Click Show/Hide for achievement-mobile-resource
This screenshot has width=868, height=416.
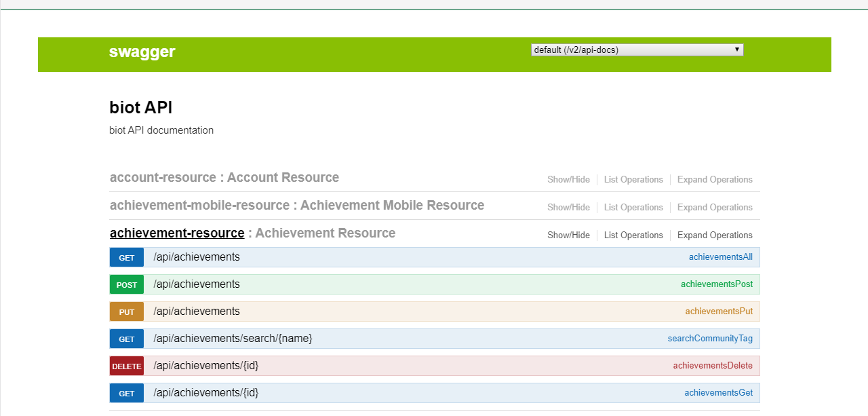pyautogui.click(x=568, y=208)
